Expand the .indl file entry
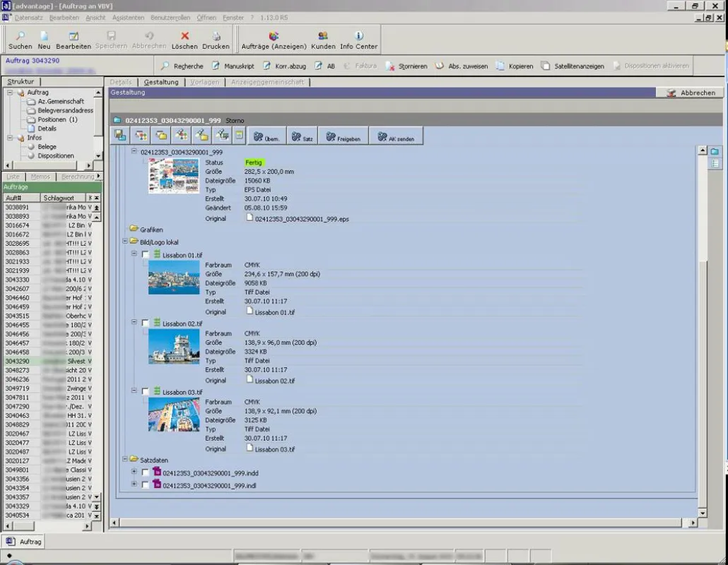 coord(134,484)
